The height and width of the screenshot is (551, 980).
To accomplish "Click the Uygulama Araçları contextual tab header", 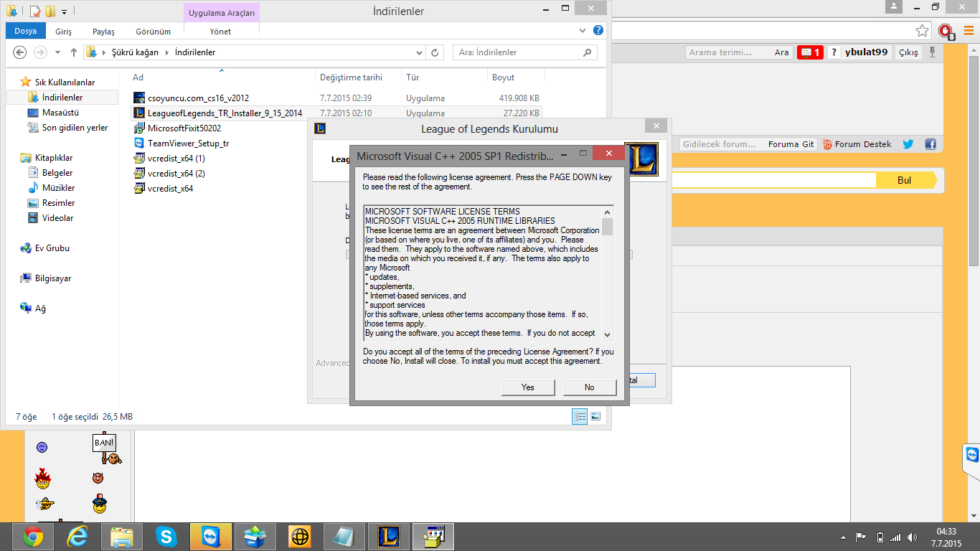I will 222,12.
